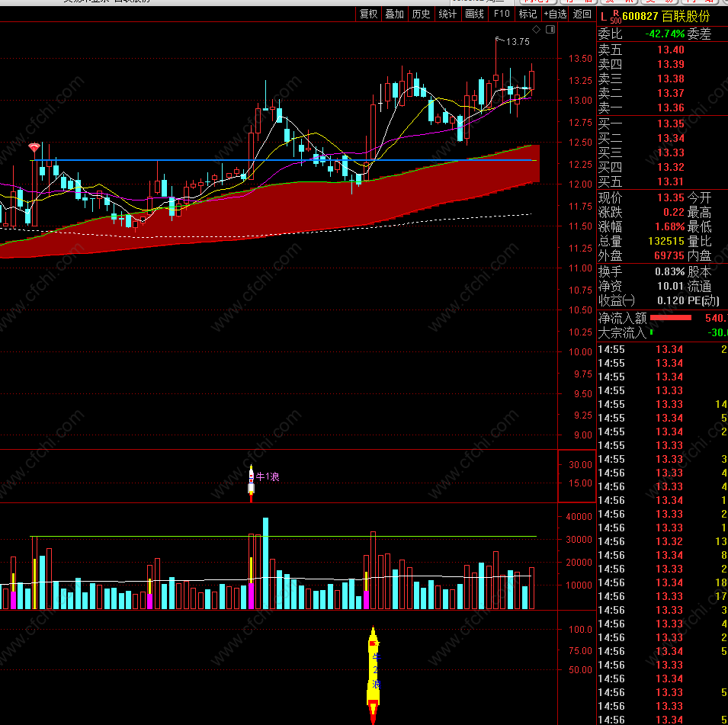The image size is (728, 725).
Task: Click the 卖三 13.38 ask row
Action: pos(662,79)
